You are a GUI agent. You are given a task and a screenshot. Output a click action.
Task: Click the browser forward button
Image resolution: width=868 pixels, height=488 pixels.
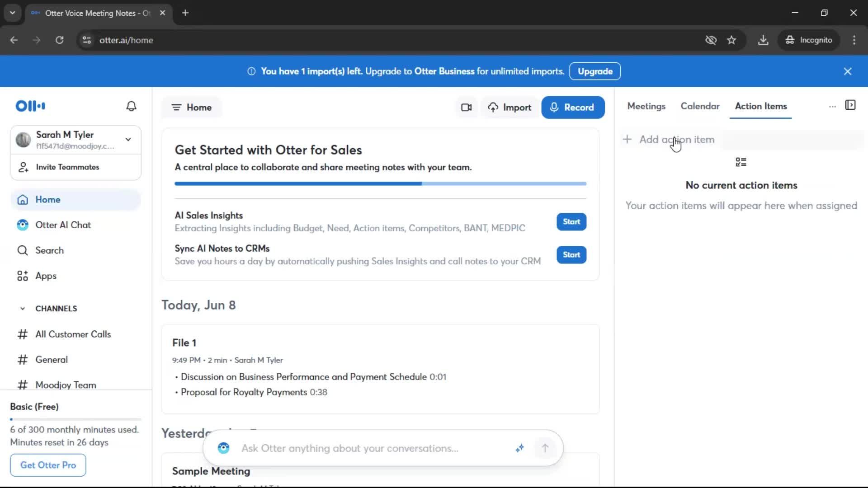coord(37,40)
